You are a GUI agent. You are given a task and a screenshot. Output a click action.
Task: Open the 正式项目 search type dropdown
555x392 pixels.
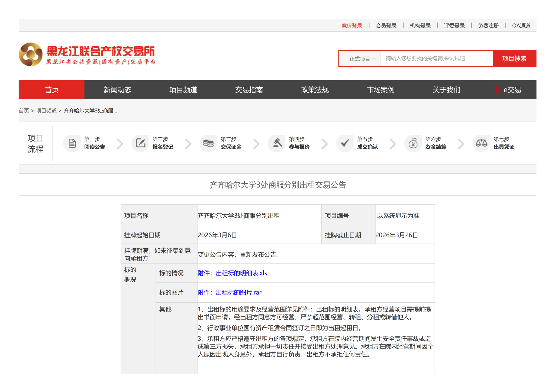tap(362, 59)
